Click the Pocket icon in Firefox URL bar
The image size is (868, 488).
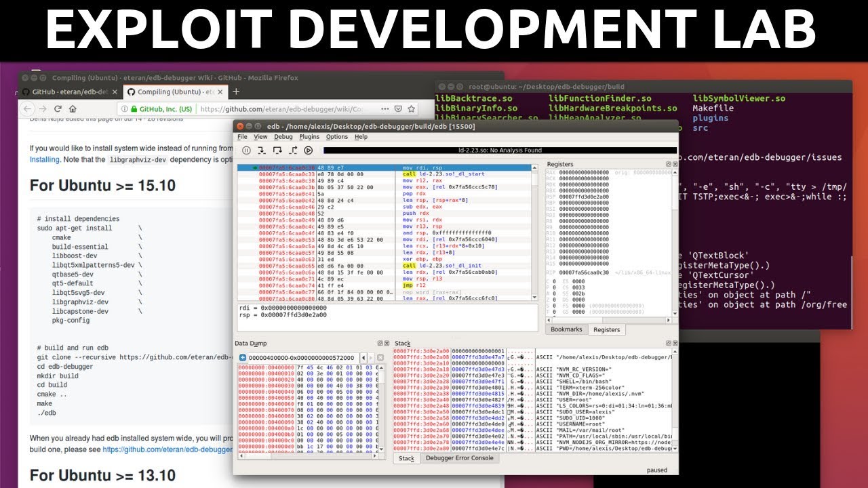pyautogui.click(x=398, y=108)
